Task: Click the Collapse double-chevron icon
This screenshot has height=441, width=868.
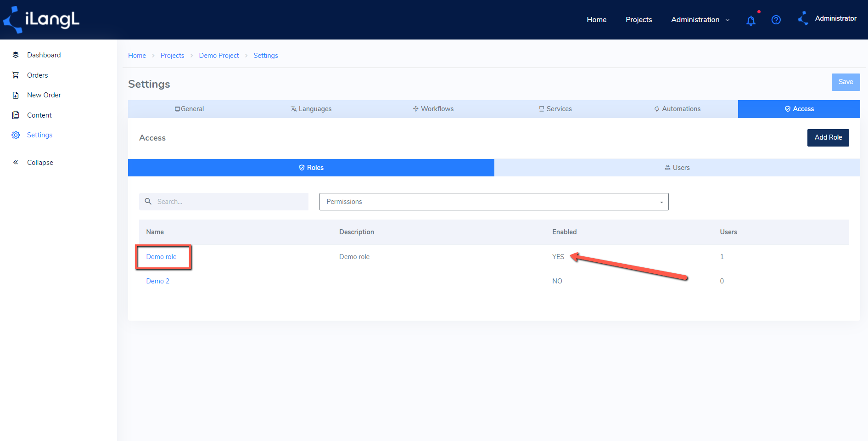Action: (x=16, y=162)
